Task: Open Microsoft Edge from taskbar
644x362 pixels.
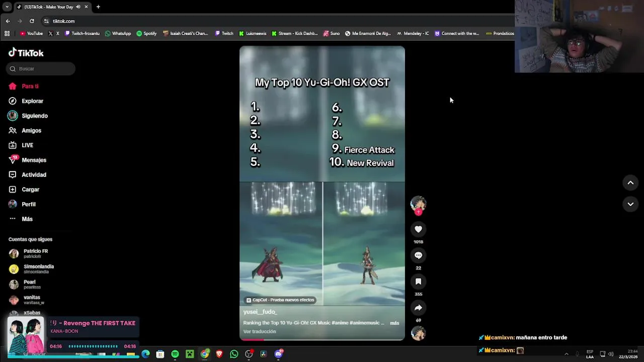Action: (x=145, y=354)
